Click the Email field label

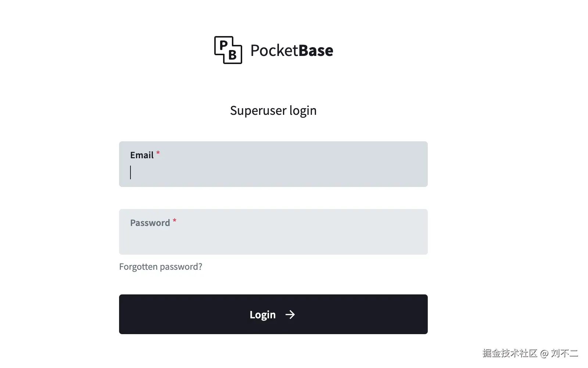pyautogui.click(x=142, y=155)
